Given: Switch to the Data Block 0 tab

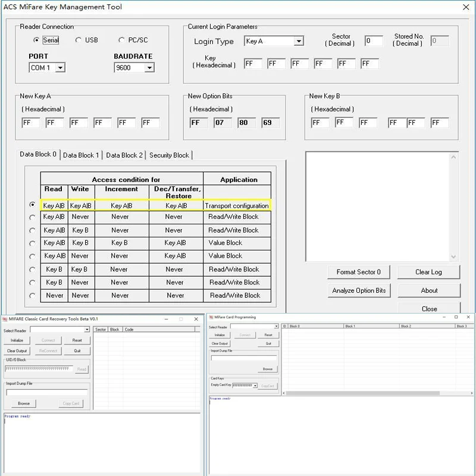Looking at the screenshot, I should click(38, 155).
